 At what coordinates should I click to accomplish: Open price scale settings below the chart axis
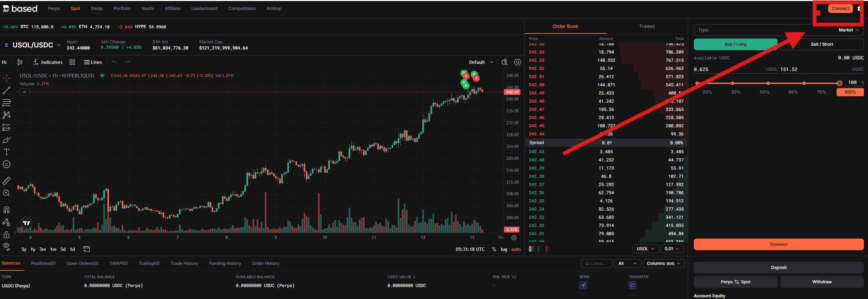(514, 238)
